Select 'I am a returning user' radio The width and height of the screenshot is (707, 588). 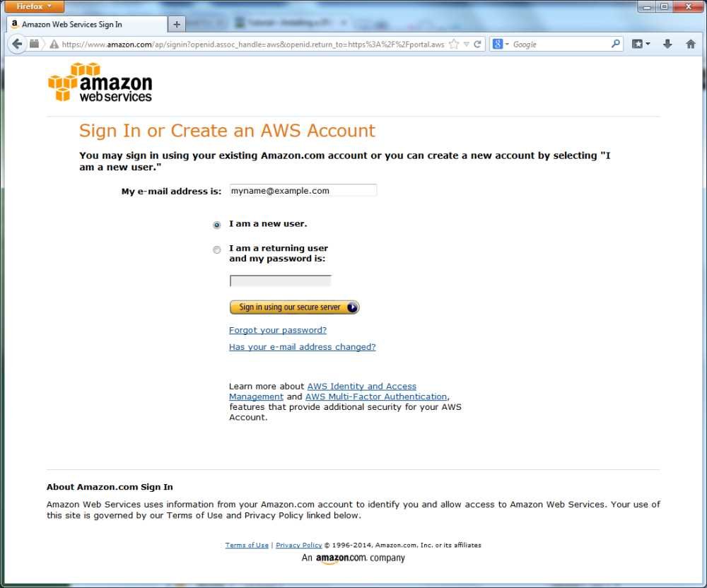click(x=217, y=249)
